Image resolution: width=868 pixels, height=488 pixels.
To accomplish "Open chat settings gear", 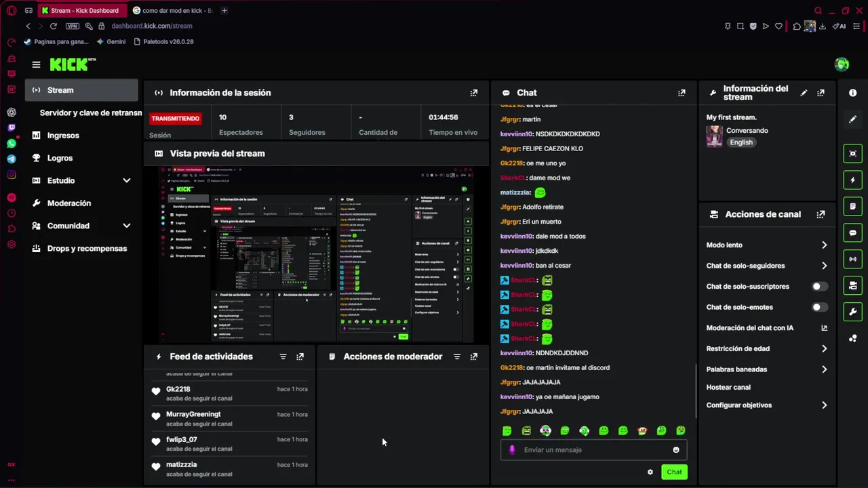I will (x=650, y=472).
